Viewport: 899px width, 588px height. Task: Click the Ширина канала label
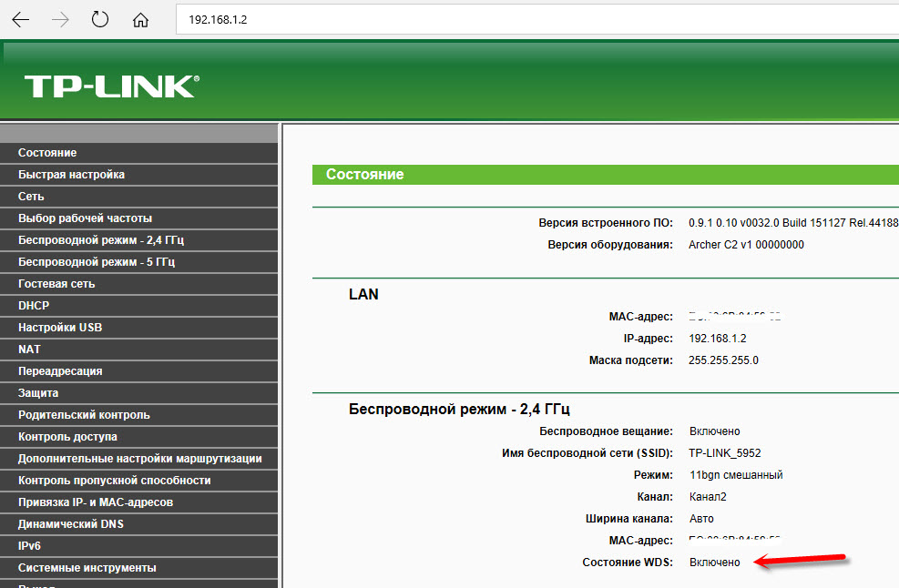click(629, 519)
